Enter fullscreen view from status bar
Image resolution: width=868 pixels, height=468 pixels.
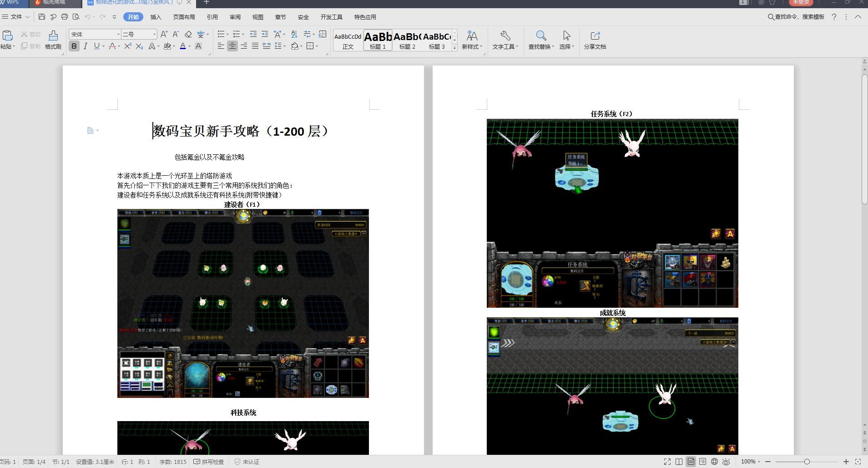(x=667, y=462)
